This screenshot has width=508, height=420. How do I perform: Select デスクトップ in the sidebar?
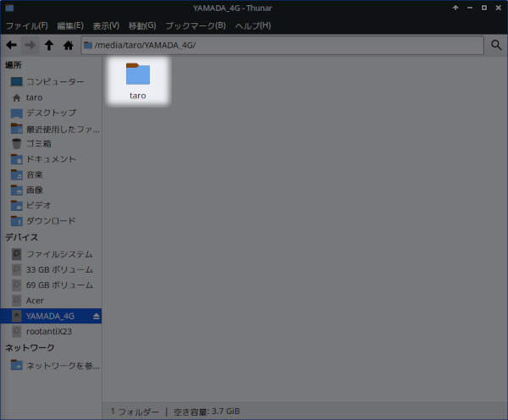51,113
